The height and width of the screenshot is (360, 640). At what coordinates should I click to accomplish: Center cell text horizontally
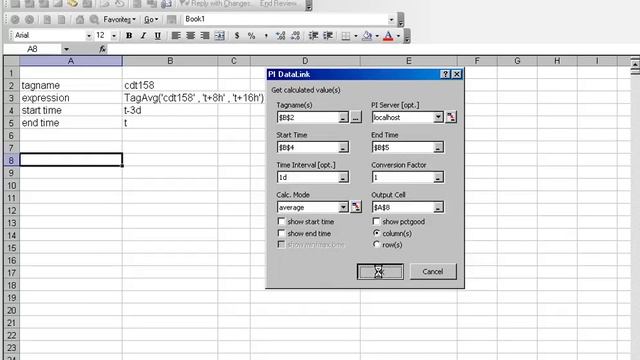point(191,36)
